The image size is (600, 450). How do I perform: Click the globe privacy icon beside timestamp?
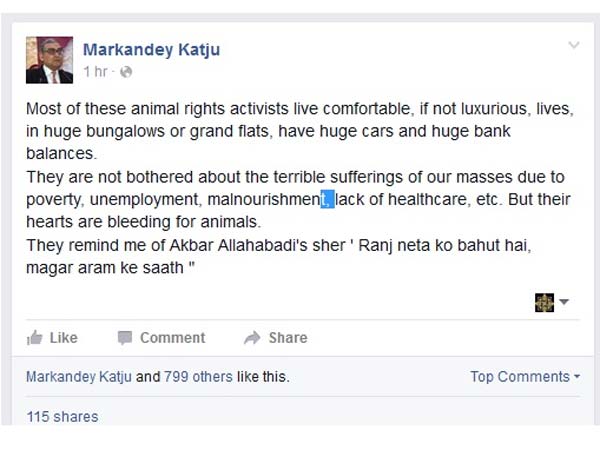pyautogui.click(x=126, y=72)
